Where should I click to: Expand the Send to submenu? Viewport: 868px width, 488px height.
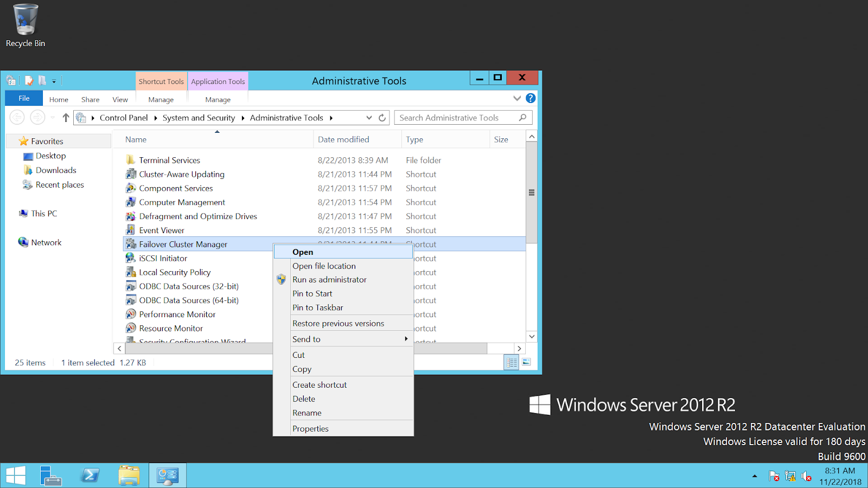306,338
